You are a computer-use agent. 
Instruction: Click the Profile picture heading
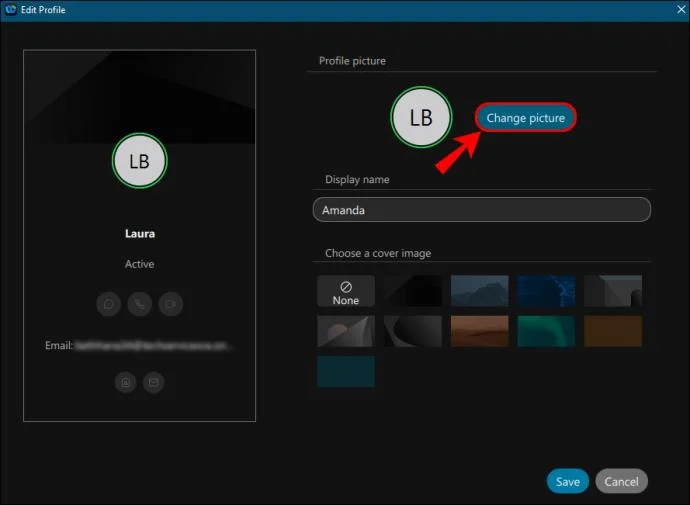point(352,61)
